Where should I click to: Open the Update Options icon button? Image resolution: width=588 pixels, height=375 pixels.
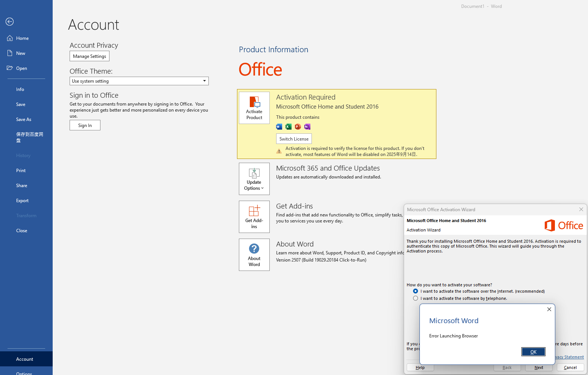click(x=254, y=179)
